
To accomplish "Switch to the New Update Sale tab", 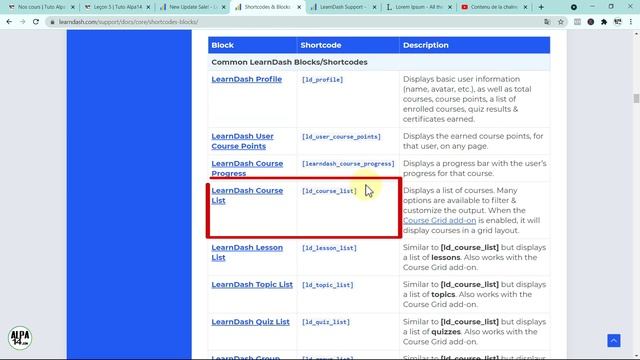I will 192,7.
